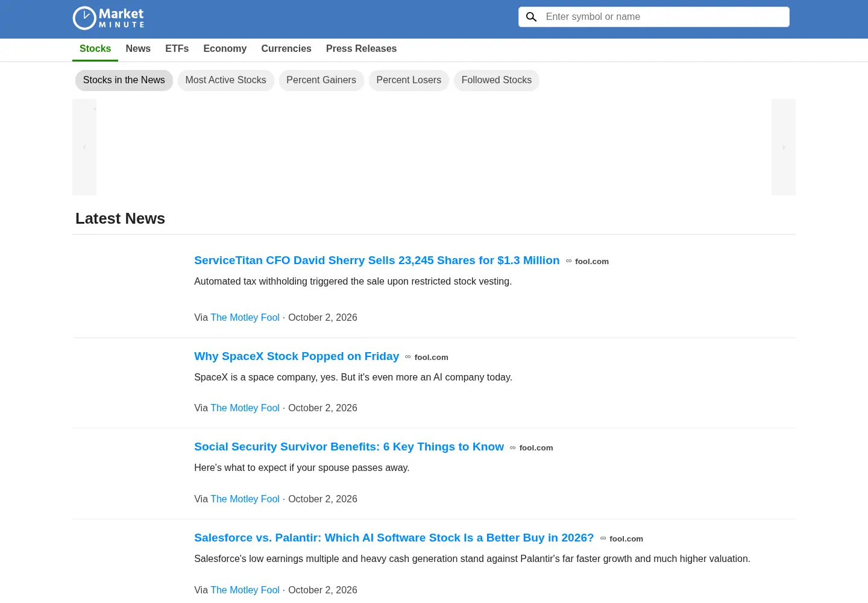The image size is (868, 603).
Task: Open Salesforce vs. Palantir article
Action: click(x=394, y=538)
